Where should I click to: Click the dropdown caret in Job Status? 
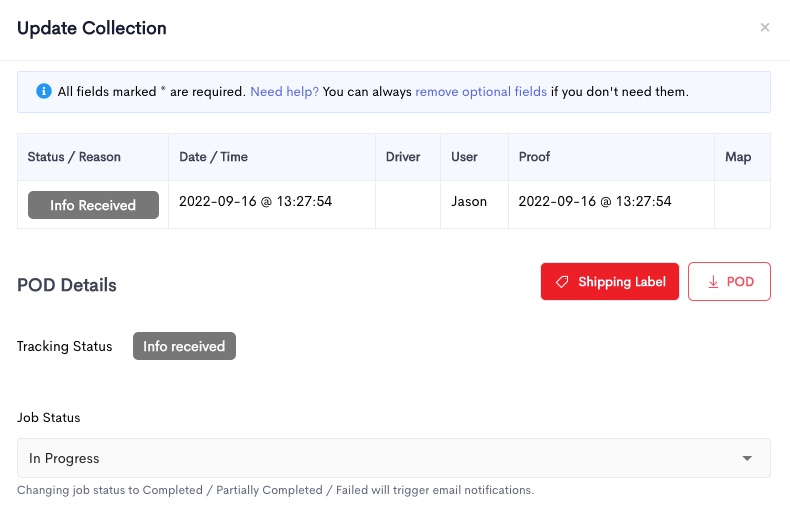pos(747,459)
